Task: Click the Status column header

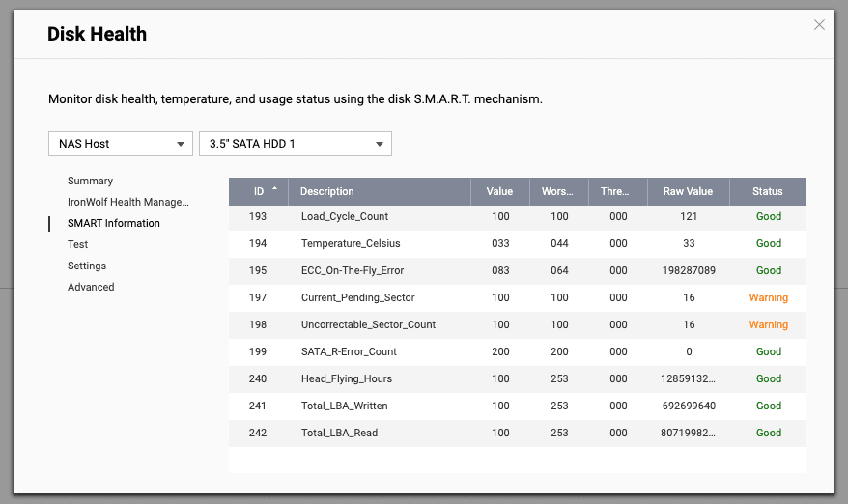Action: pos(768,191)
